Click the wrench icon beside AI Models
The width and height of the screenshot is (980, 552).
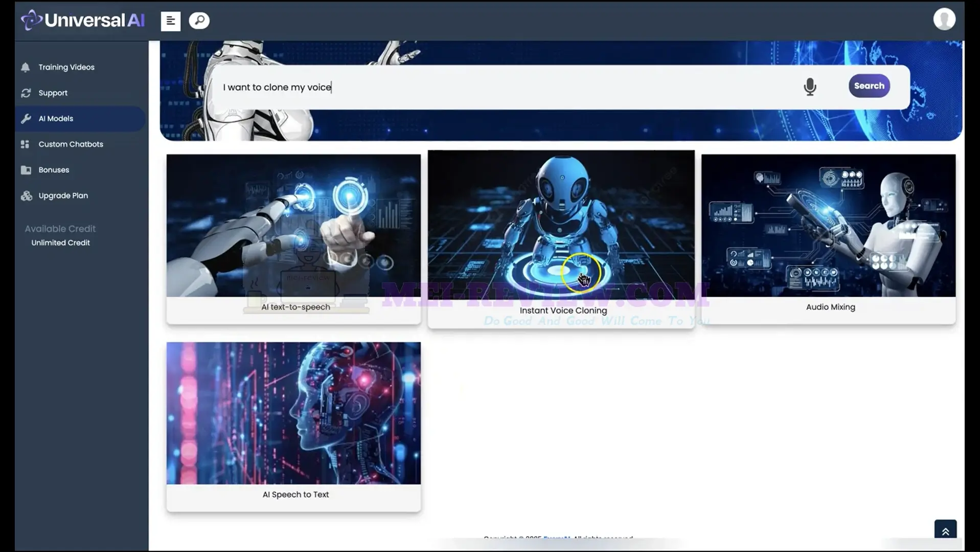(26, 119)
